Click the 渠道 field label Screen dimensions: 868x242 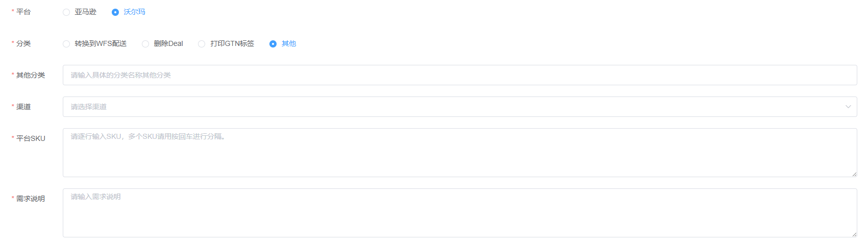click(23, 107)
